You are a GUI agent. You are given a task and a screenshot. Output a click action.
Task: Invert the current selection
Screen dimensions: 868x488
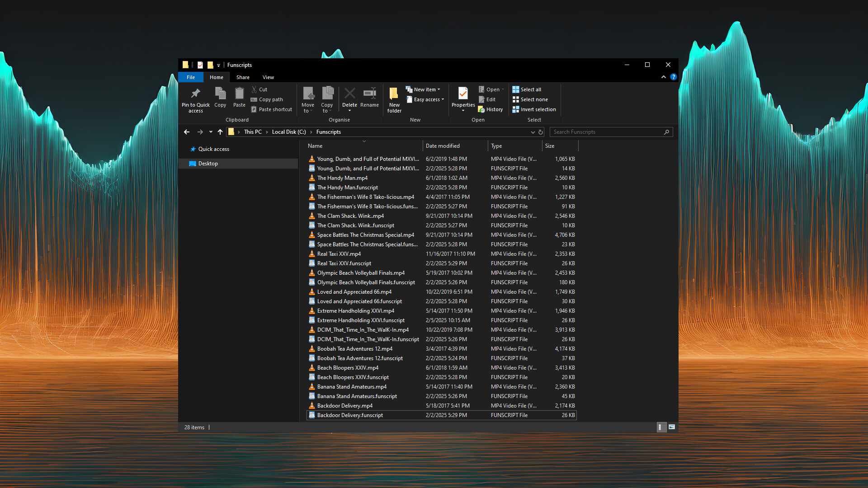[x=534, y=109]
